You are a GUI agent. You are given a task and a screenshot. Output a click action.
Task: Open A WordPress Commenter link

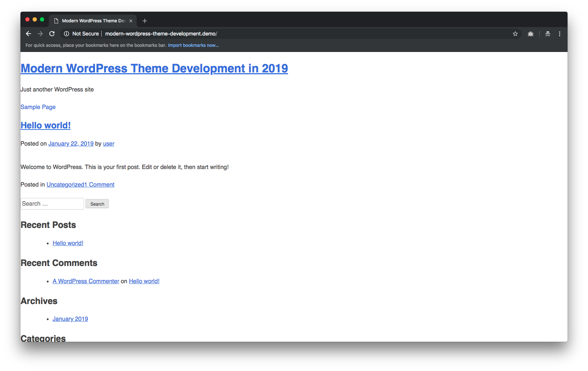pos(86,281)
